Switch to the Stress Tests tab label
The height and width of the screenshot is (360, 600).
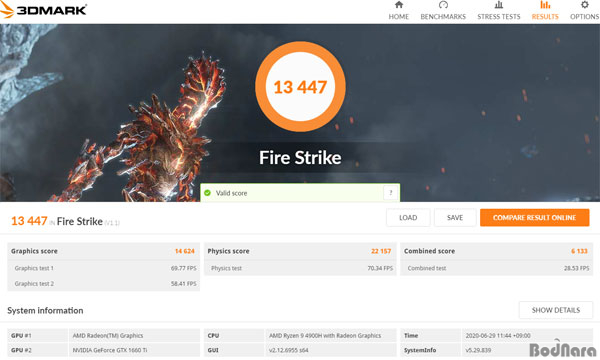click(499, 17)
